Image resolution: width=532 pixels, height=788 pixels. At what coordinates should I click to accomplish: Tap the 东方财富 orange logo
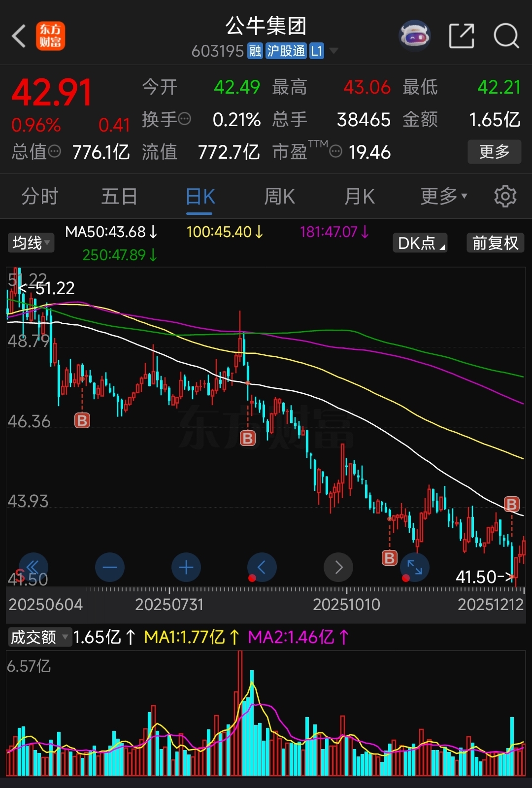click(50, 36)
